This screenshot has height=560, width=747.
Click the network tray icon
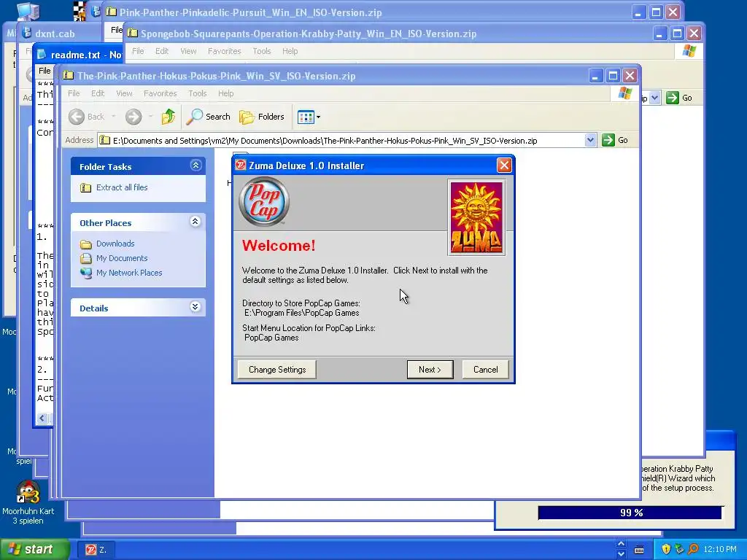click(680, 550)
